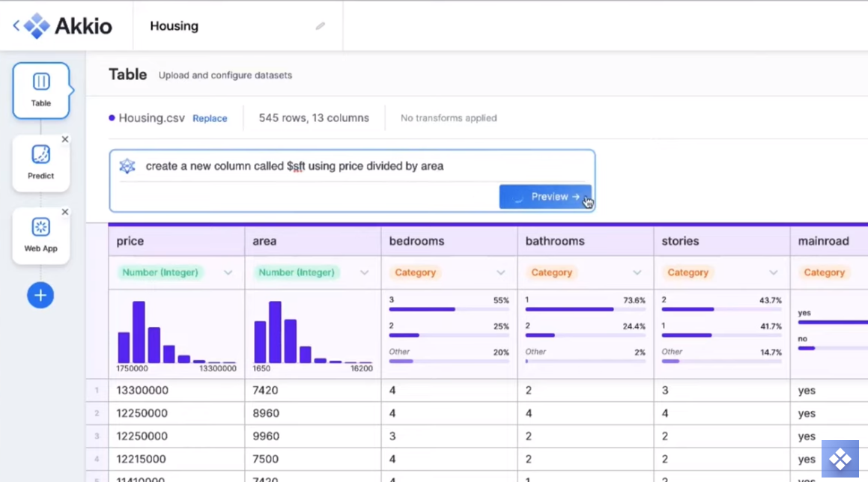Expand the price column type dropdown
This screenshot has height=482, width=868.
coord(228,273)
